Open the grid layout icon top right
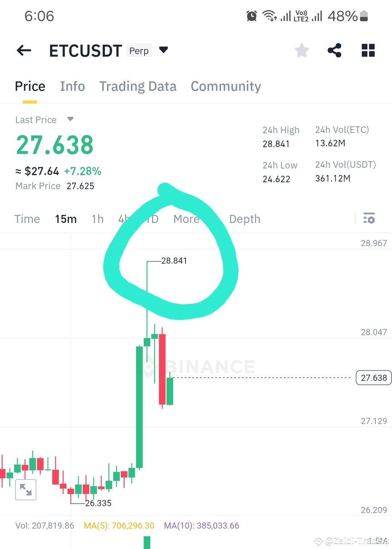The height and width of the screenshot is (549, 392). pos(368,50)
